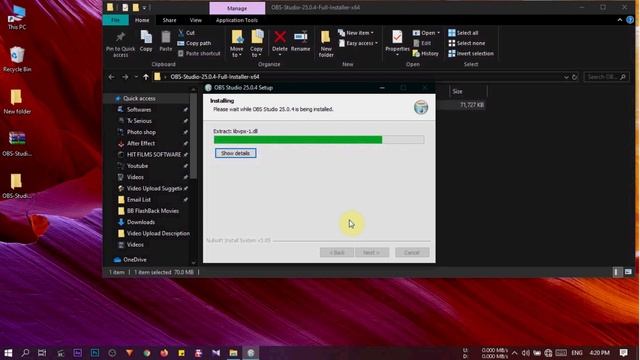Open the ribbon Open dropdown
The width and height of the screenshot is (640, 360).
pyautogui.click(x=427, y=33)
